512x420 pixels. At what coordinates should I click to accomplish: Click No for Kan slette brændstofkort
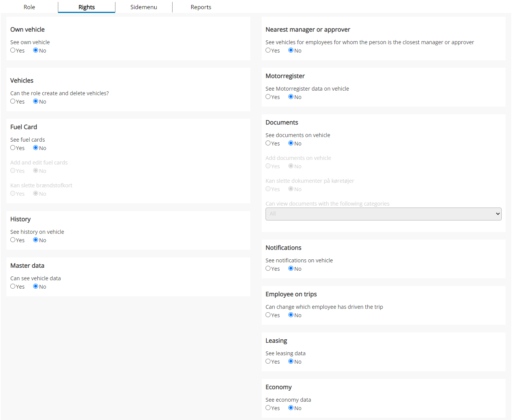coord(36,193)
